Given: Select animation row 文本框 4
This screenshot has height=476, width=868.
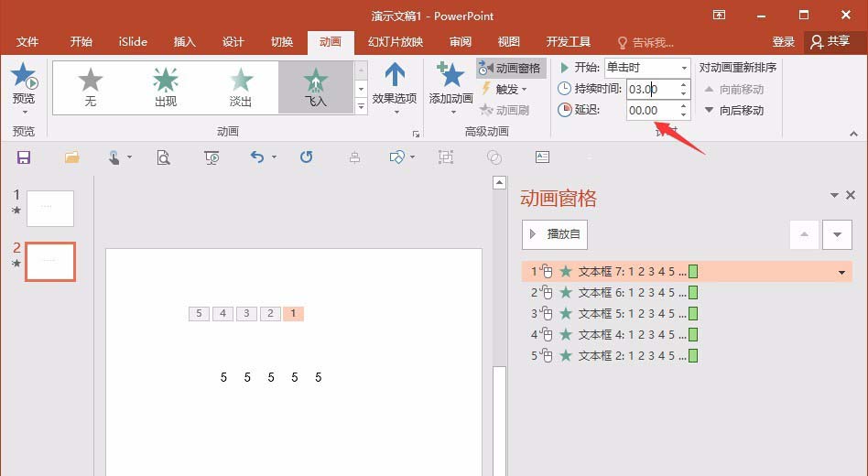Looking at the screenshot, I should (687, 334).
